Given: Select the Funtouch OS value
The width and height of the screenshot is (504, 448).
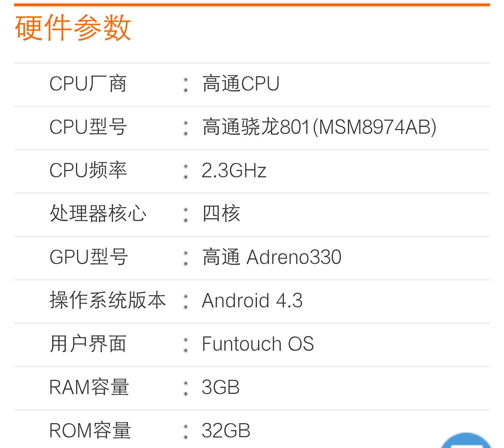Looking at the screenshot, I should pyautogui.click(x=258, y=344).
